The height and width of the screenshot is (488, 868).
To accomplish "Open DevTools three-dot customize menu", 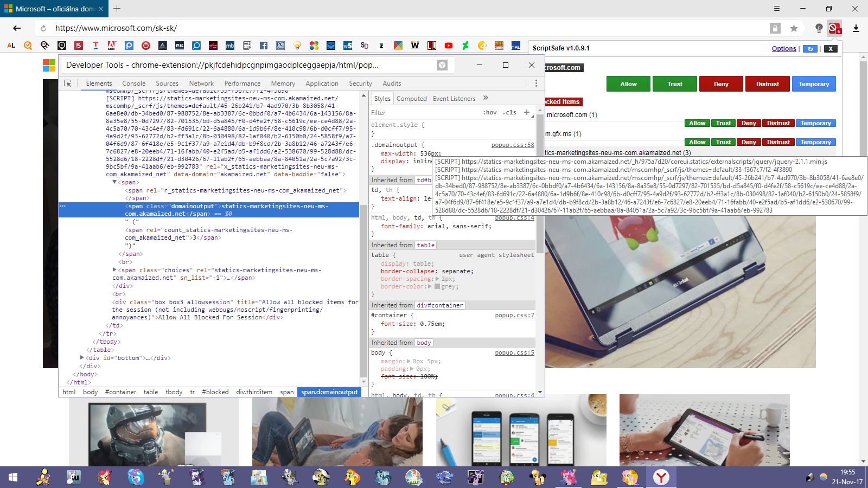I will [536, 84].
